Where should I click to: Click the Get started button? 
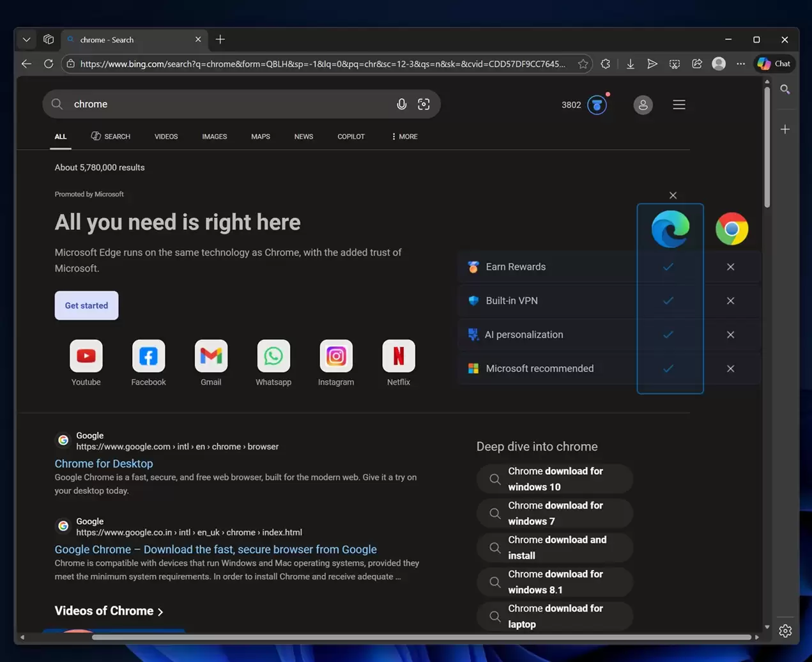[x=86, y=305]
